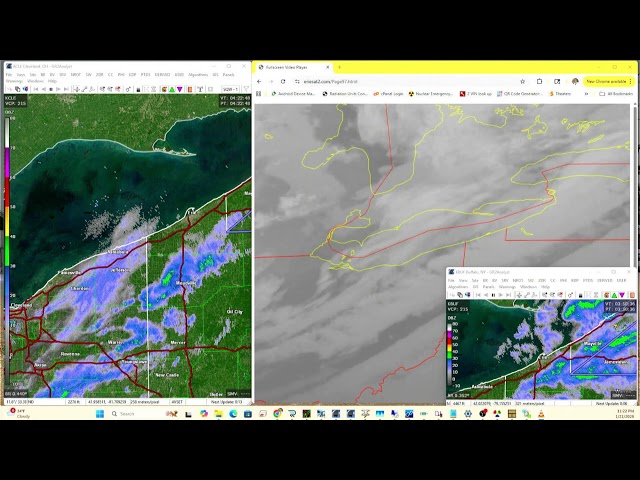640x480 pixels.
Task: Click the site information icon beside URL
Action: [297, 81]
